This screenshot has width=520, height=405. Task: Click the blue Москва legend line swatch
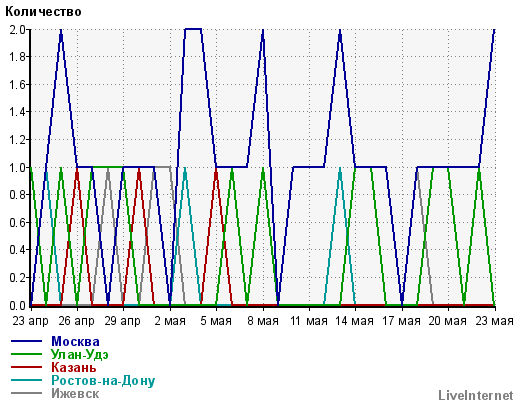(x=27, y=341)
